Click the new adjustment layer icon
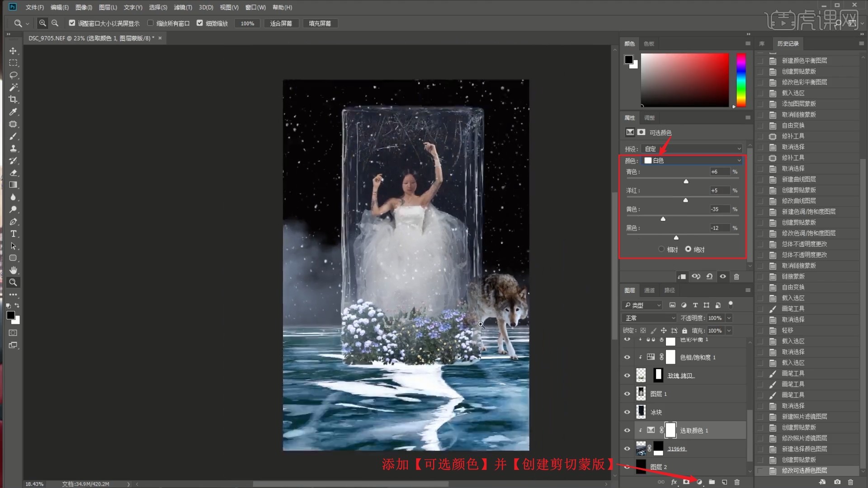Screen dimensions: 868x488 click(699, 482)
